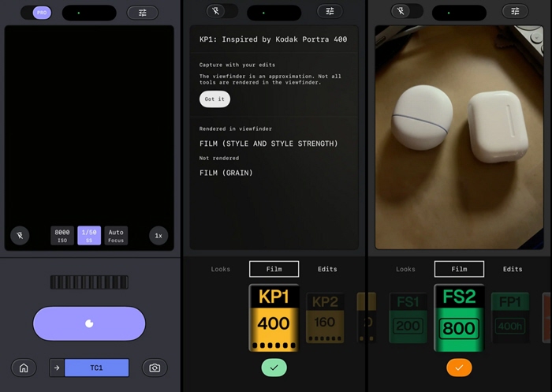Open Edits tab in right screen

pos(513,269)
